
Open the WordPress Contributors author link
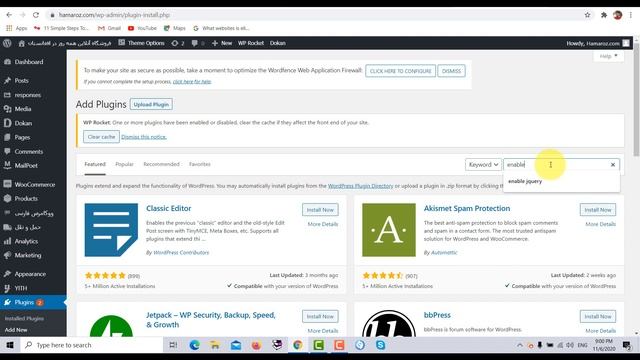[181, 253]
